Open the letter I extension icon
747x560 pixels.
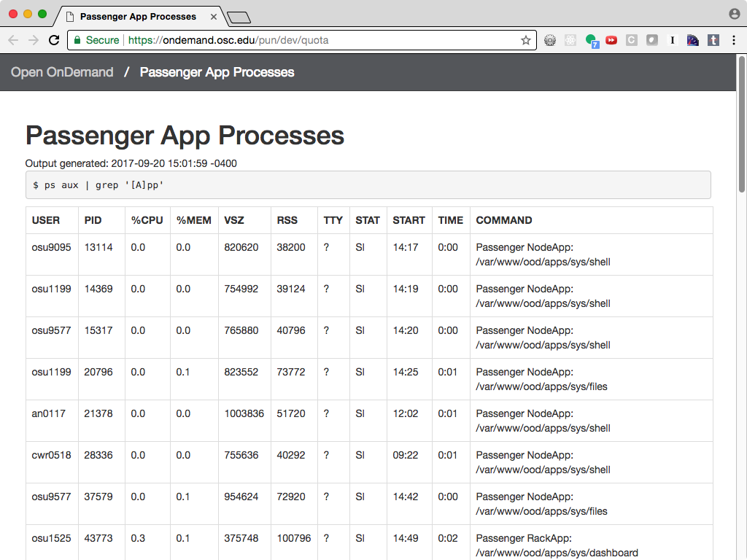coord(672,41)
